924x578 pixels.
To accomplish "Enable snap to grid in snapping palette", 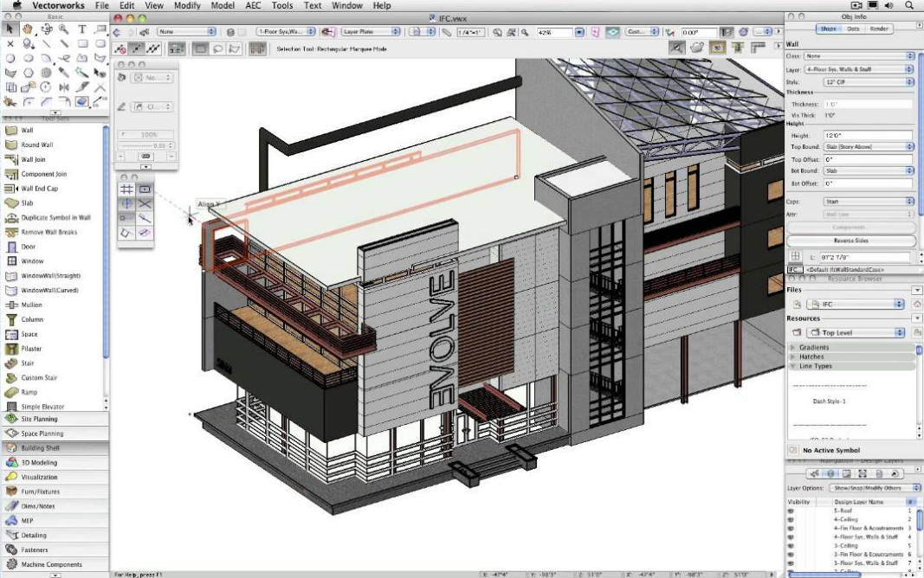I will click(x=126, y=189).
